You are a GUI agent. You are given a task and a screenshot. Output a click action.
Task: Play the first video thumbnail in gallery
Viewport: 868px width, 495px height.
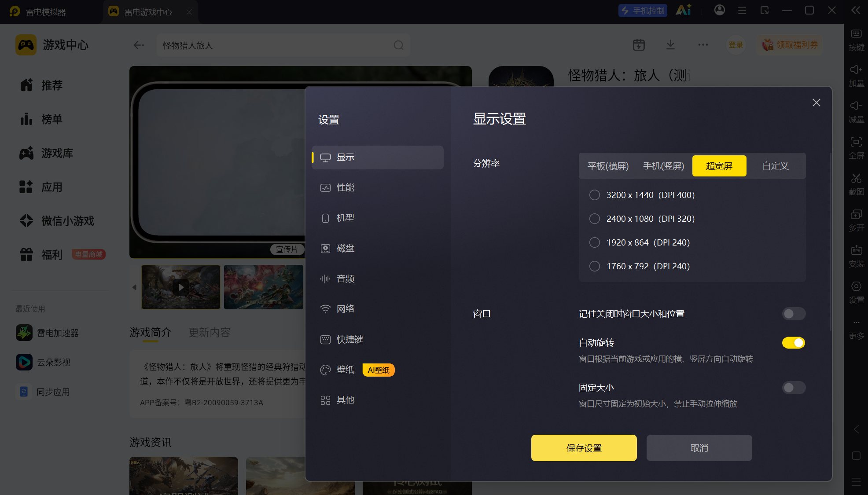181,287
